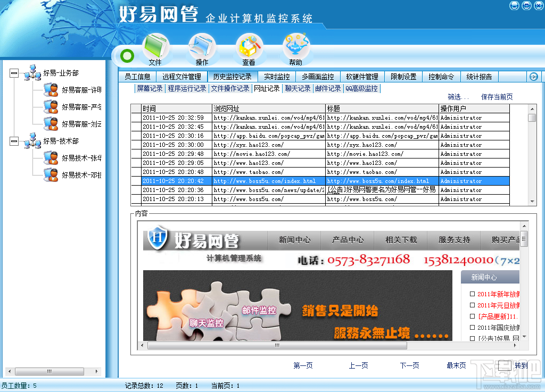This screenshot has width=545, height=392.
Task: Switch to 多画面监控 tab
Action: [x=318, y=77]
